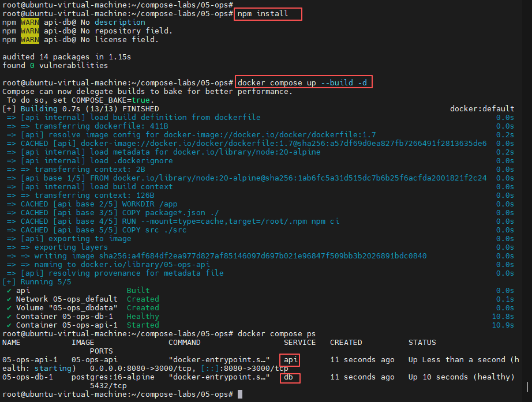The width and height of the screenshot is (532, 402).
Task: Click the 'db' service cell
Action: pyautogui.click(x=288, y=377)
